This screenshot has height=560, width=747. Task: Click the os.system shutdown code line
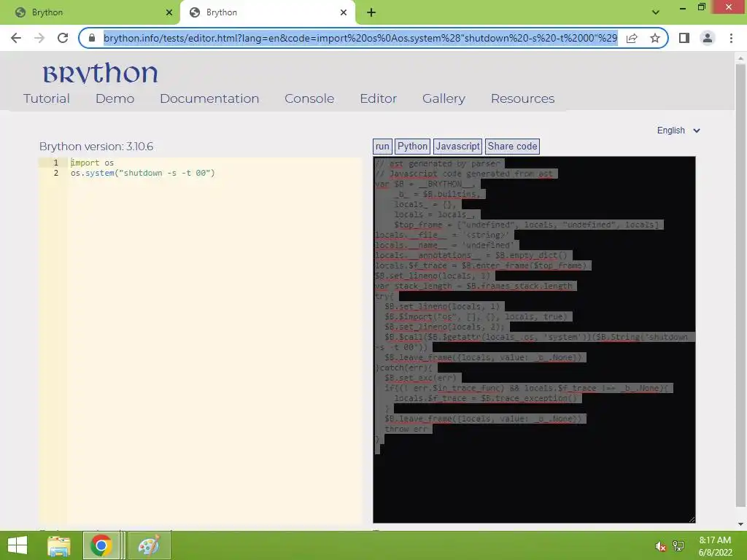pos(143,174)
